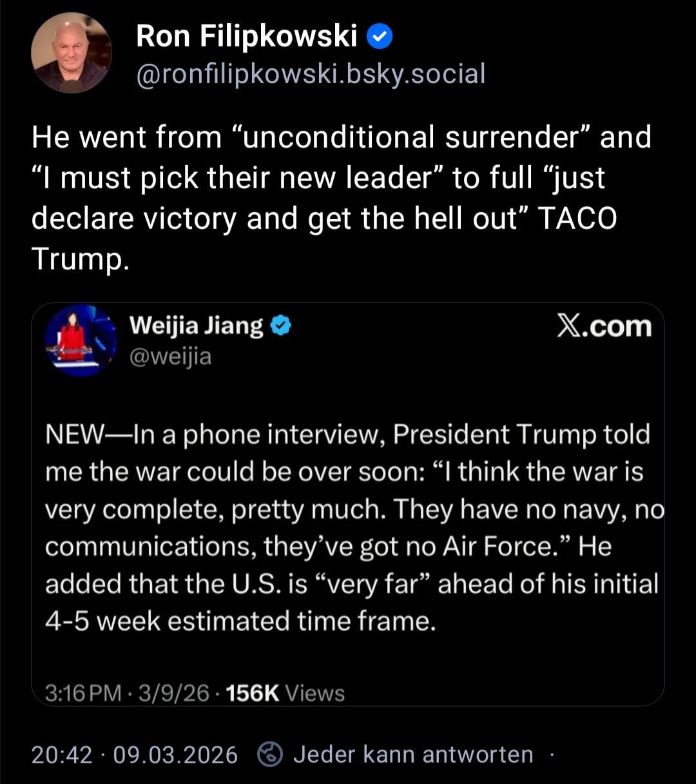Click the 3/9/26 date in the quote
Screen dimensions: 696x784
point(175,693)
